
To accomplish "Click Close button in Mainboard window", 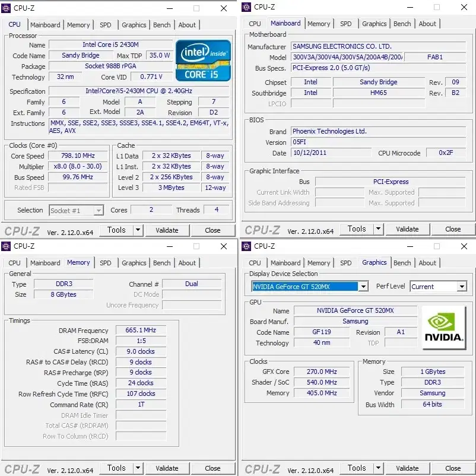I will pos(453,229).
